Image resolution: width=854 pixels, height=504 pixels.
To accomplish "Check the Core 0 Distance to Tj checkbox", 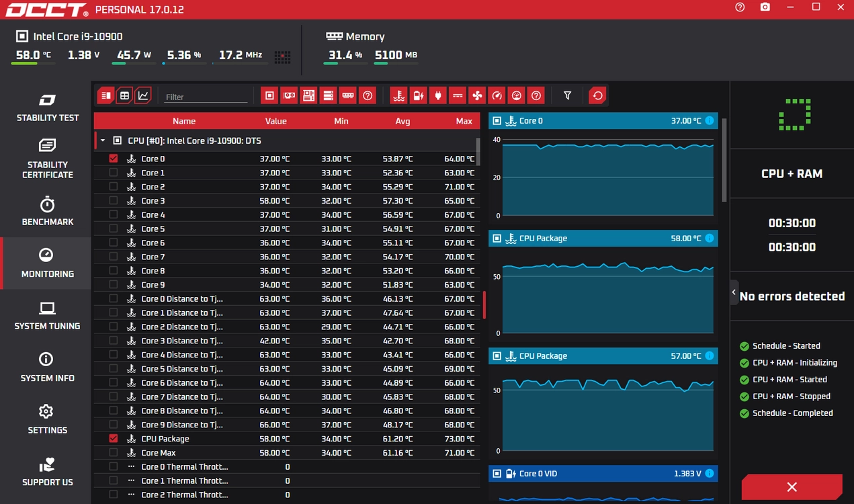I will (113, 299).
